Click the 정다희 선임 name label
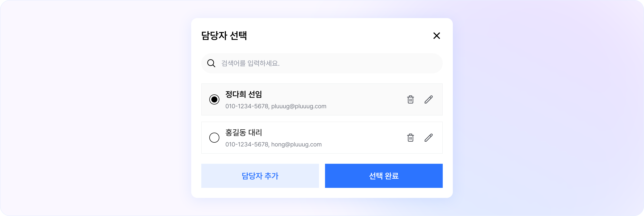 [x=244, y=94]
